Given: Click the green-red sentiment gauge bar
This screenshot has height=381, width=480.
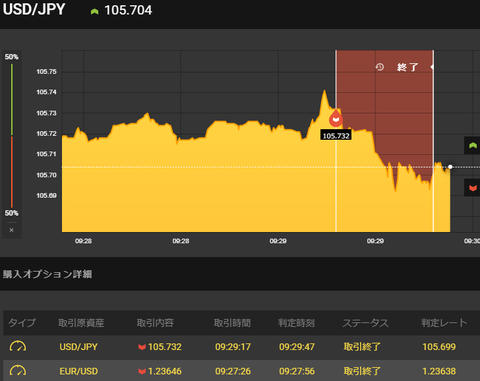Looking at the screenshot, I should (x=12, y=135).
